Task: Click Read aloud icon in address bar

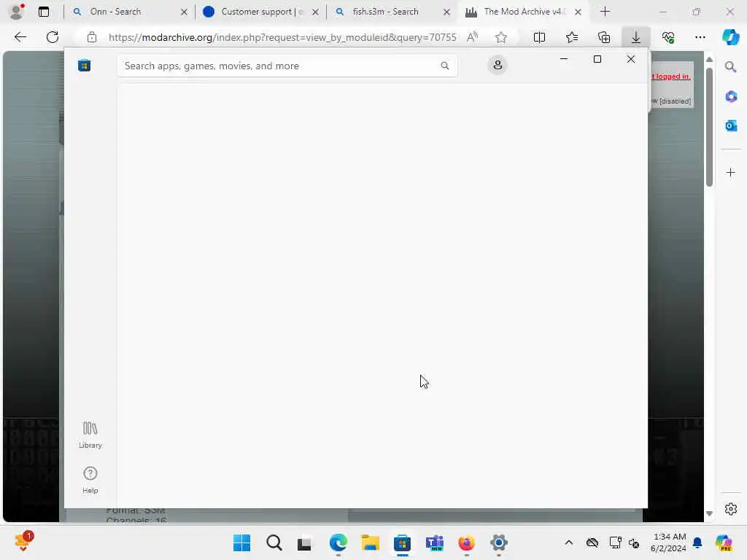Action: pyautogui.click(x=472, y=37)
